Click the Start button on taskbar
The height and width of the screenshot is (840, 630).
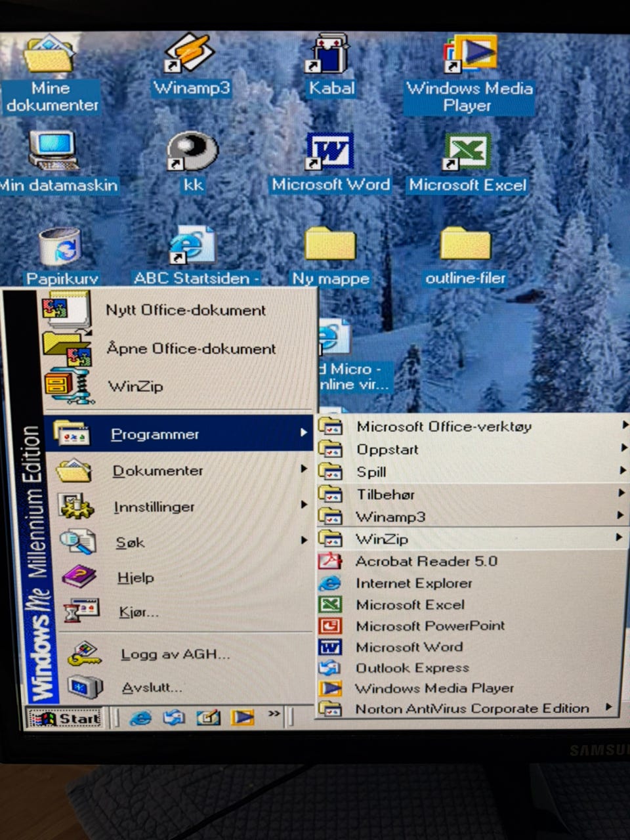(65, 719)
